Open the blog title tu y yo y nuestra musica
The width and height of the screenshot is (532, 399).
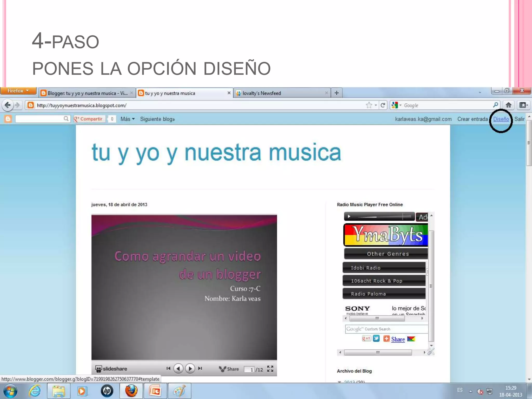[216, 153]
